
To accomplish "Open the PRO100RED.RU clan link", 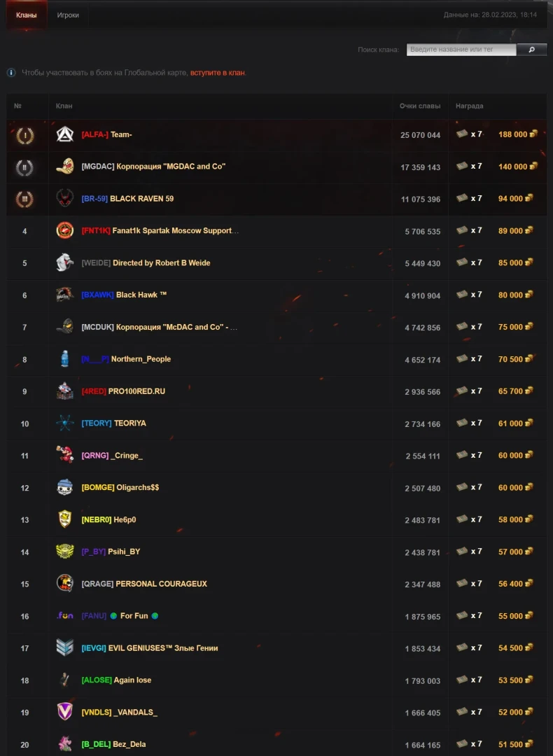I will tap(136, 391).
